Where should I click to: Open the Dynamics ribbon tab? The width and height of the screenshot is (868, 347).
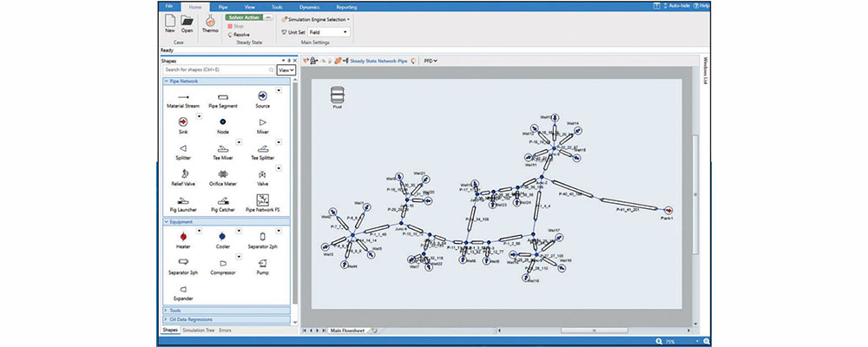pos(309,7)
